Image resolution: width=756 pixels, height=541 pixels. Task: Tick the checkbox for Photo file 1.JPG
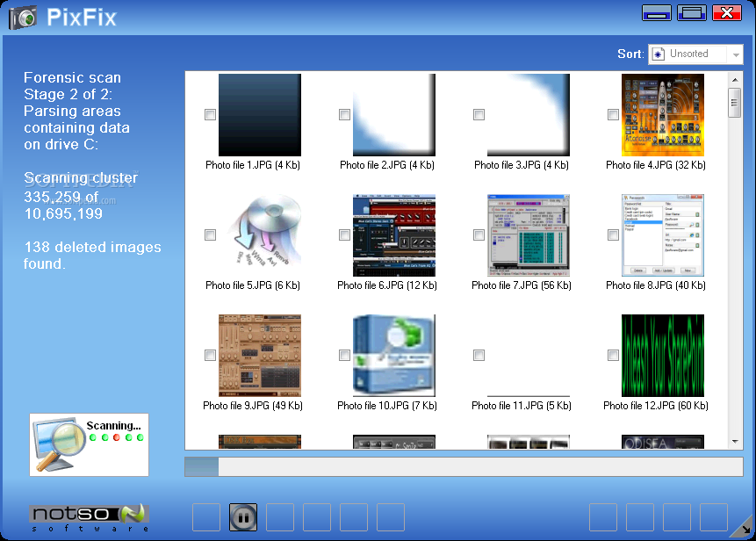(x=210, y=115)
